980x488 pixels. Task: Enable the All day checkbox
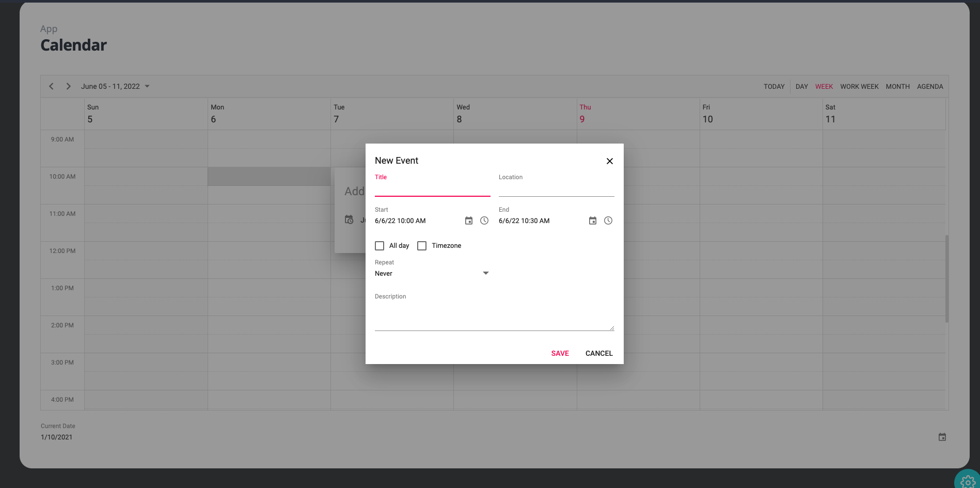(x=380, y=246)
